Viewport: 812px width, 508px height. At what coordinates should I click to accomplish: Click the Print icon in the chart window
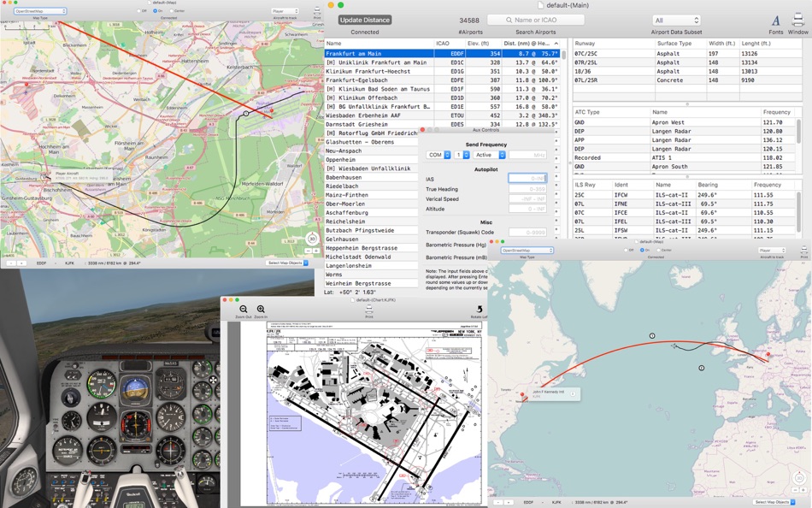(368, 309)
